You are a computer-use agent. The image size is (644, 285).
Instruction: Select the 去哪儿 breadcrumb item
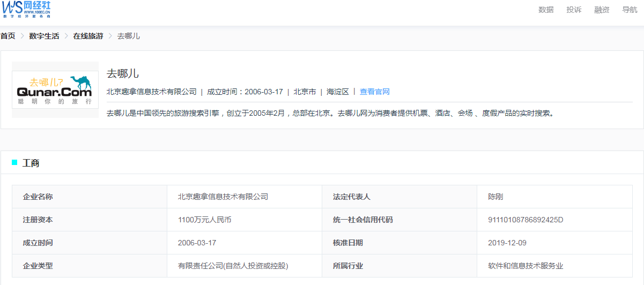128,36
